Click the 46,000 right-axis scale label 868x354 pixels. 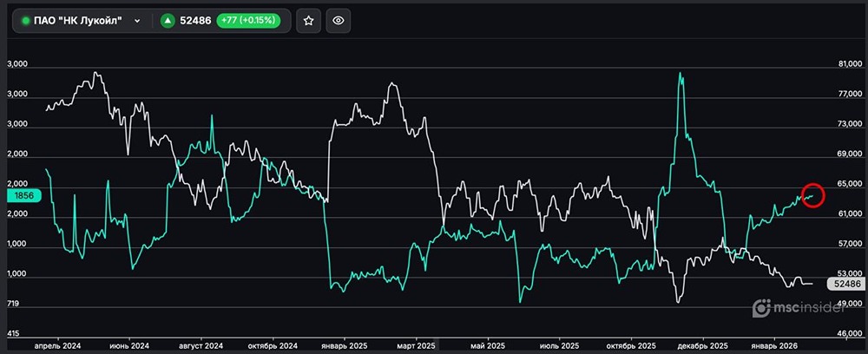pyautogui.click(x=852, y=333)
